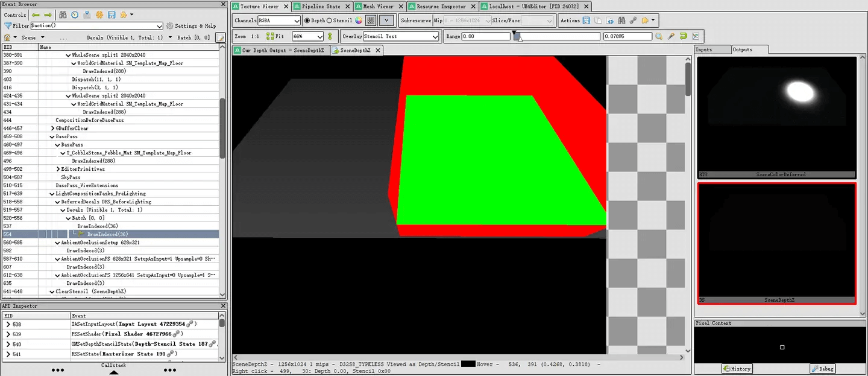Open the Overlay Stencil Test dropdown

click(401, 36)
